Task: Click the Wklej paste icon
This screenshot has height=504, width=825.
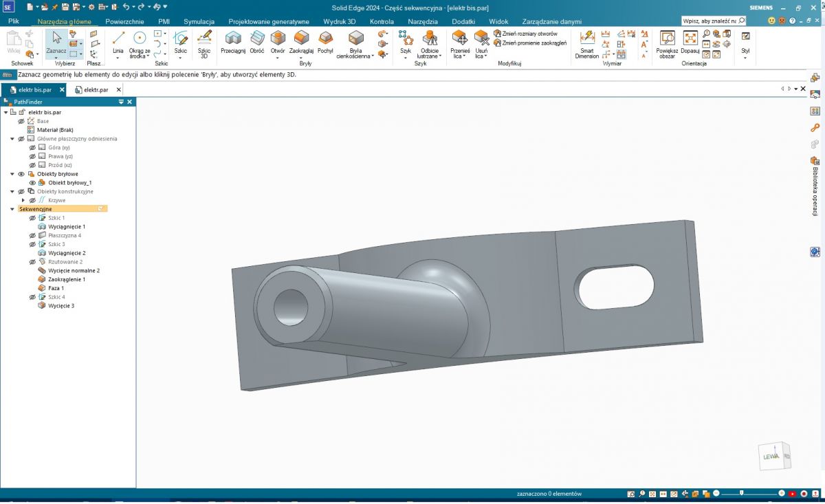Action: pos(14,42)
